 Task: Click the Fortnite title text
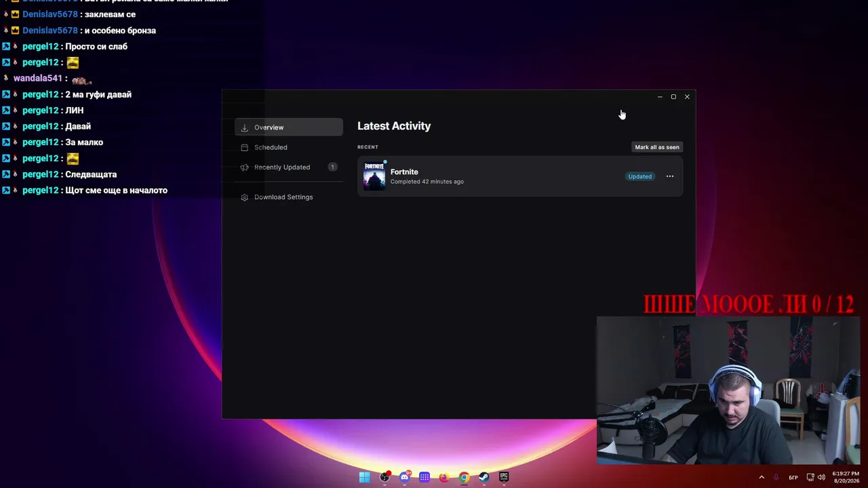(404, 171)
